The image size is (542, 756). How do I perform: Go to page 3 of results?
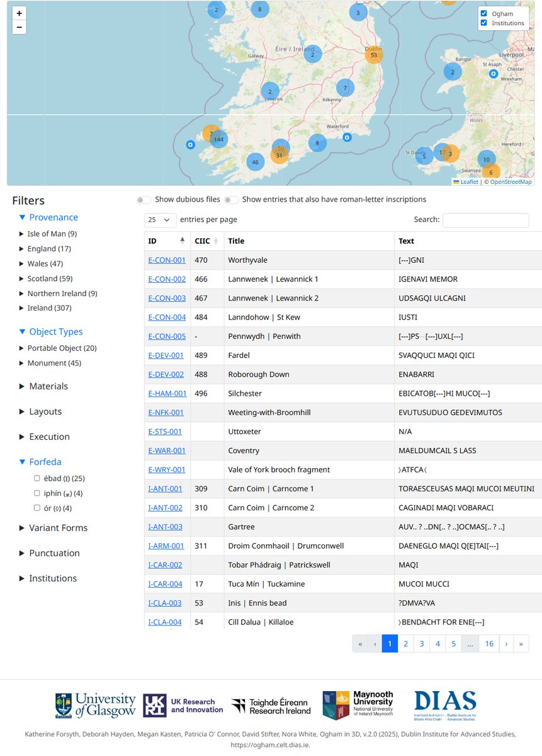coord(422,644)
